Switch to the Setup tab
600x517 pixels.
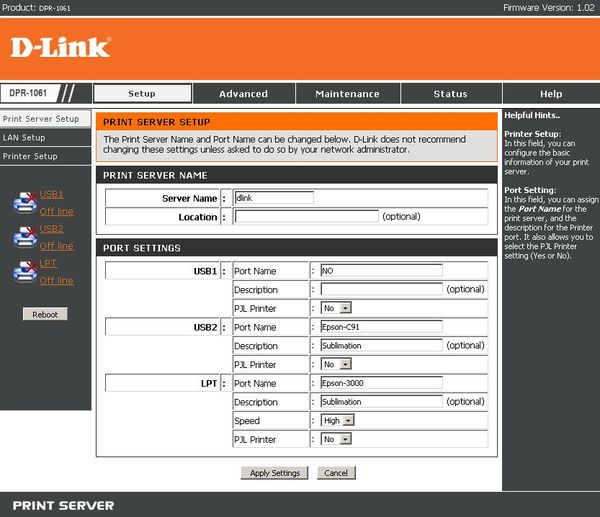pyautogui.click(x=142, y=94)
